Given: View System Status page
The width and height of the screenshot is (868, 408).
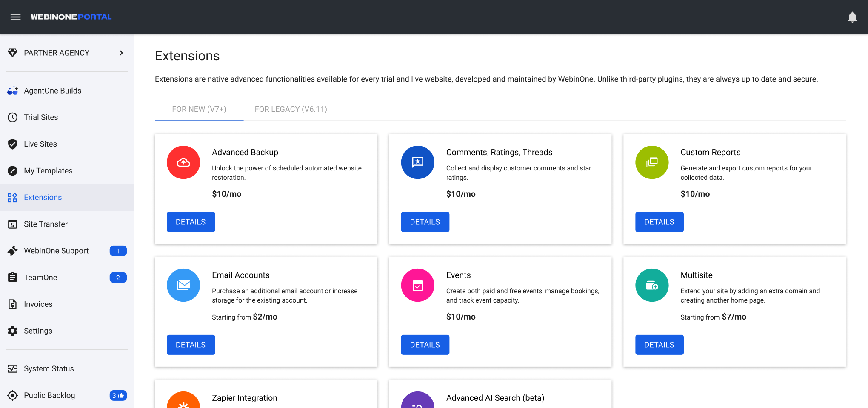Looking at the screenshot, I should [x=67, y=368].
